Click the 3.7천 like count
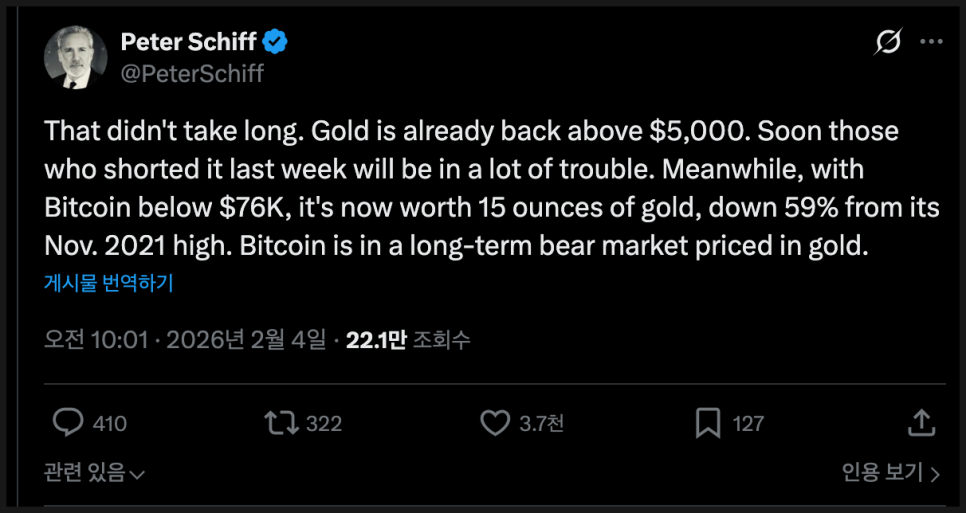This screenshot has height=513, width=966. point(541,424)
